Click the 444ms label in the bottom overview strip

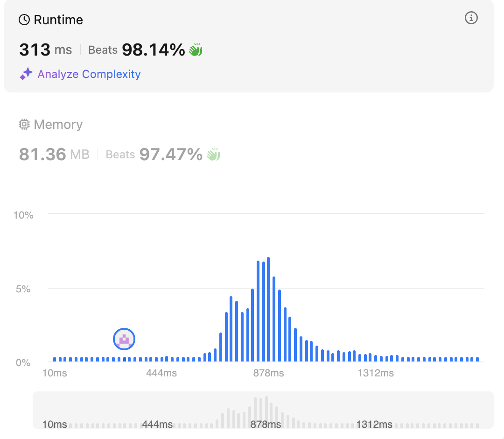click(x=157, y=425)
